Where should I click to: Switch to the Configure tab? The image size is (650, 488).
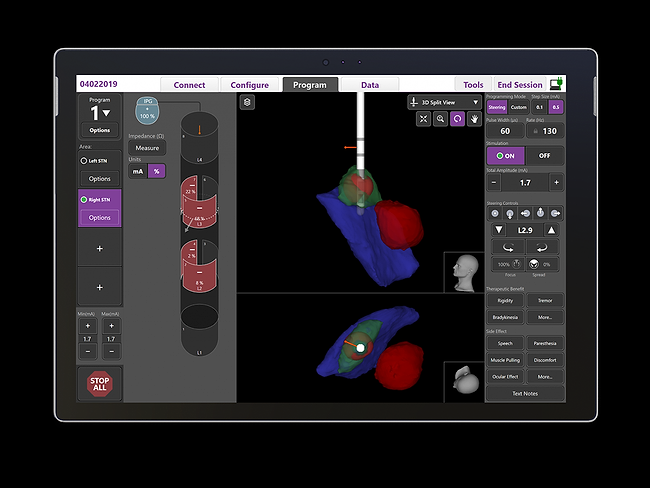click(x=249, y=85)
